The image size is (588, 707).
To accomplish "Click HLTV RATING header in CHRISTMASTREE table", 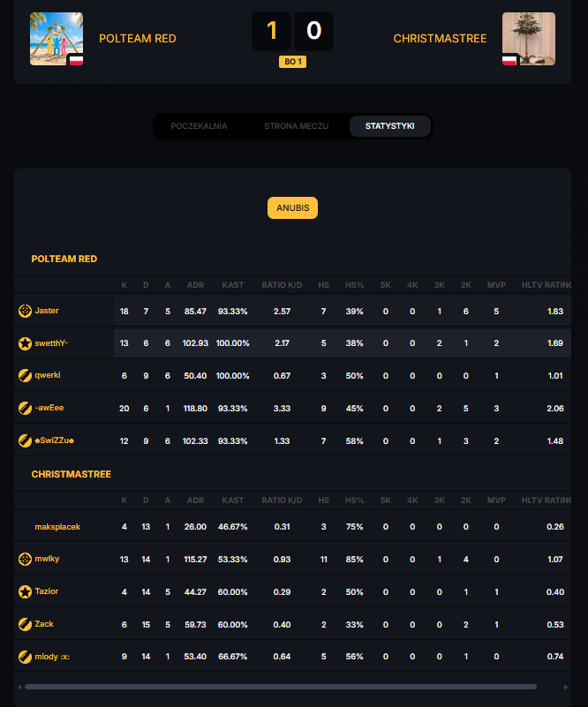I will point(547,500).
